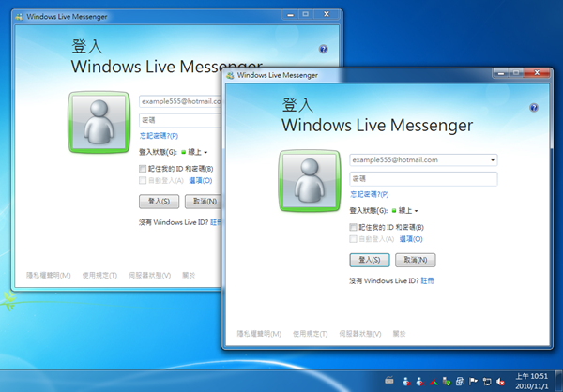Open the 關於 link in the back window
The width and height of the screenshot is (563, 392).
(189, 276)
